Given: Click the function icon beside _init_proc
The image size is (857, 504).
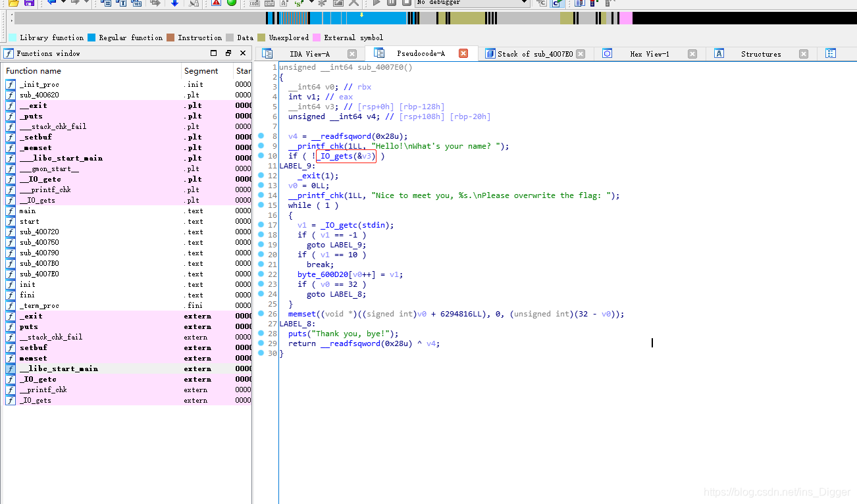Looking at the screenshot, I should click(10, 84).
